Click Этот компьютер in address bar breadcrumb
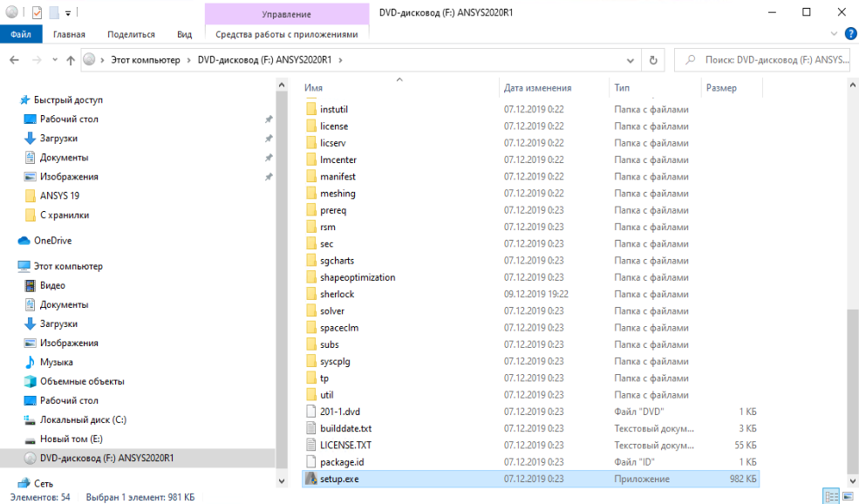Viewport: 859px width, 504px height. (145, 59)
